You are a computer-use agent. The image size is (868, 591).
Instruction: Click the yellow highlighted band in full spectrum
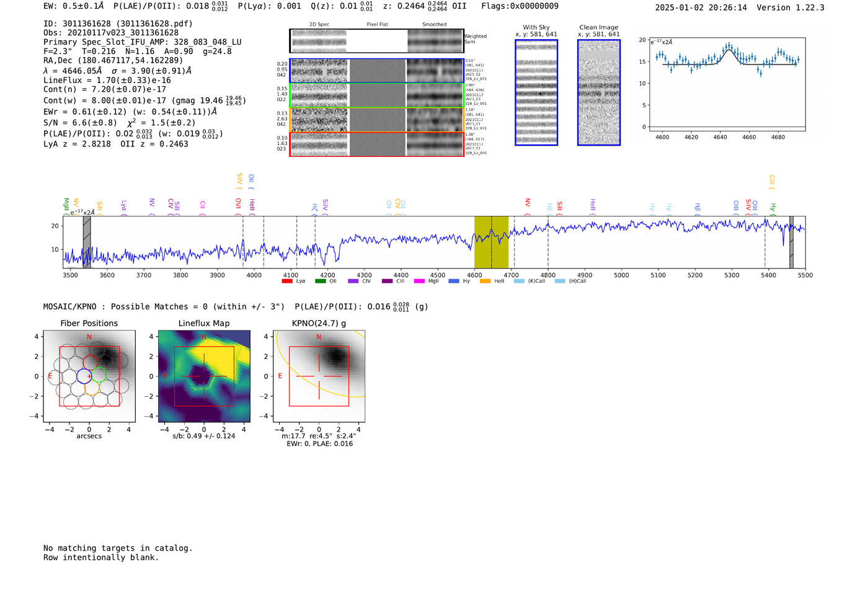coord(491,242)
